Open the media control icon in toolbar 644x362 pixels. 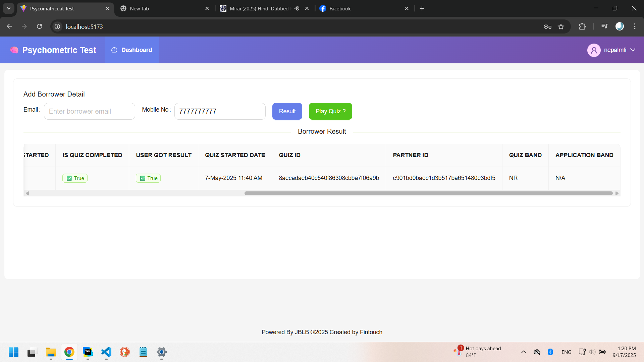(604, 26)
